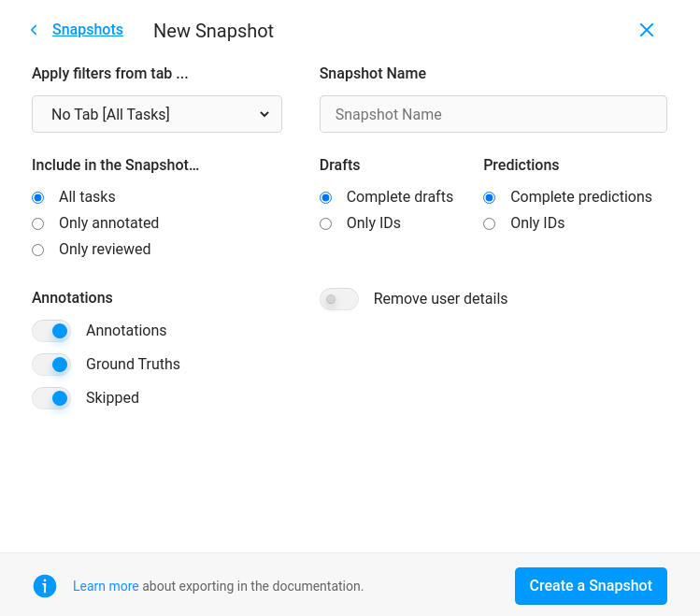Click the Create a Snapshot button

(591, 586)
